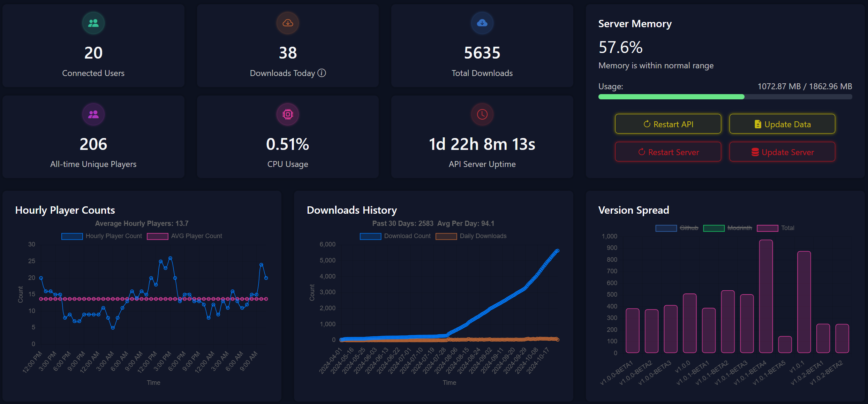Click the server memory usage progress bar
868x404 pixels.
[725, 97]
